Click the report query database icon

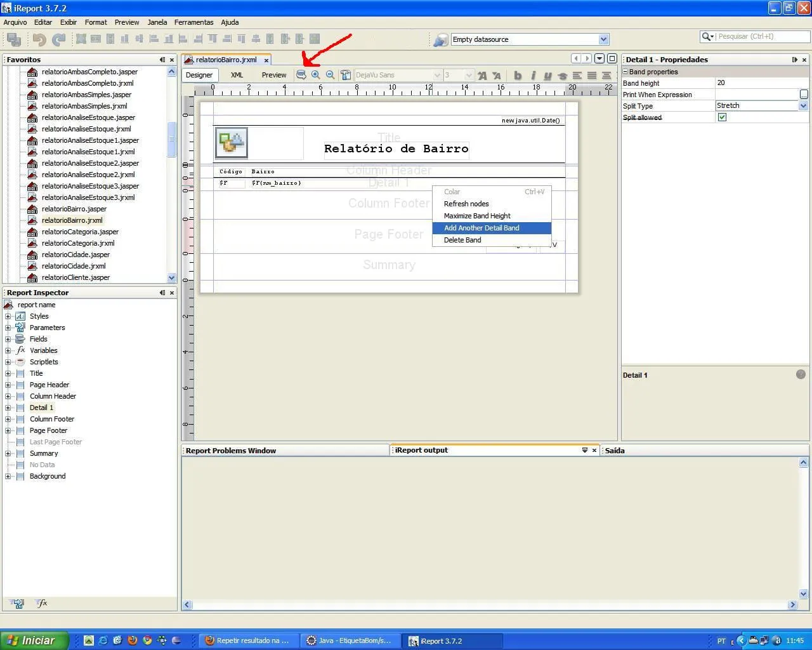pos(301,75)
